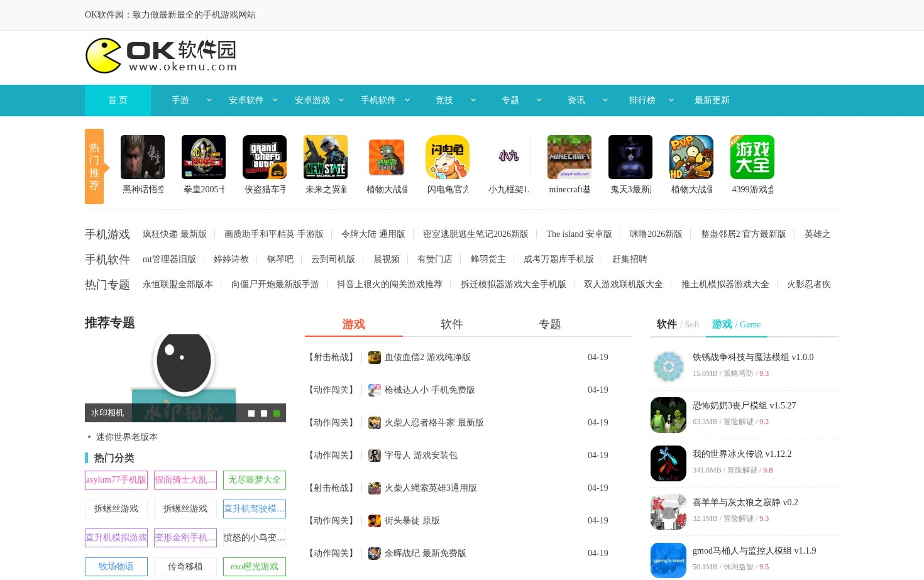Expand the 专题 dropdown arrow
The width and height of the screenshot is (924, 580).
point(539,100)
